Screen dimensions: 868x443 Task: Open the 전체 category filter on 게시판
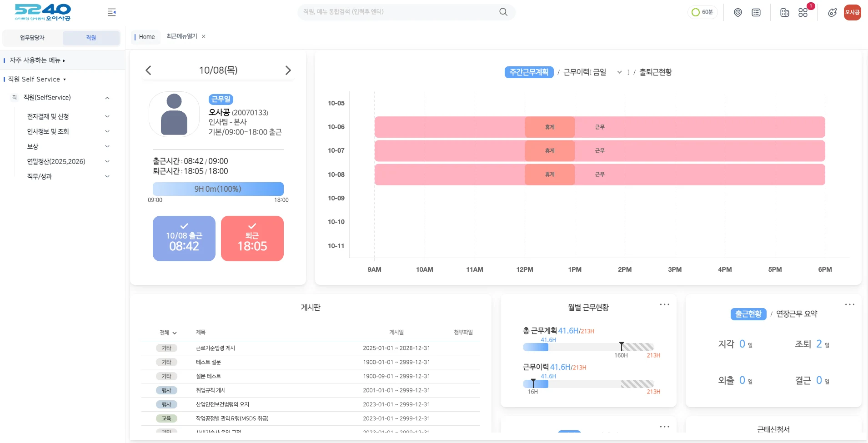(168, 333)
